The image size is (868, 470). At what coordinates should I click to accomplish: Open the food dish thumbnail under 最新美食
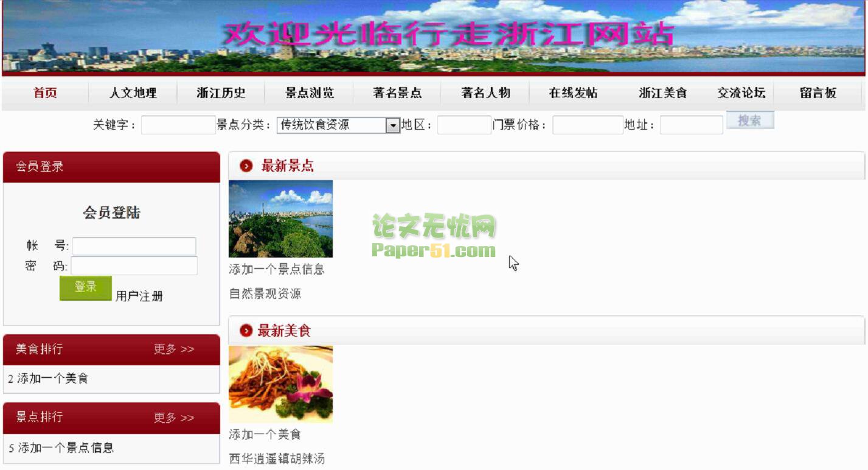point(280,384)
